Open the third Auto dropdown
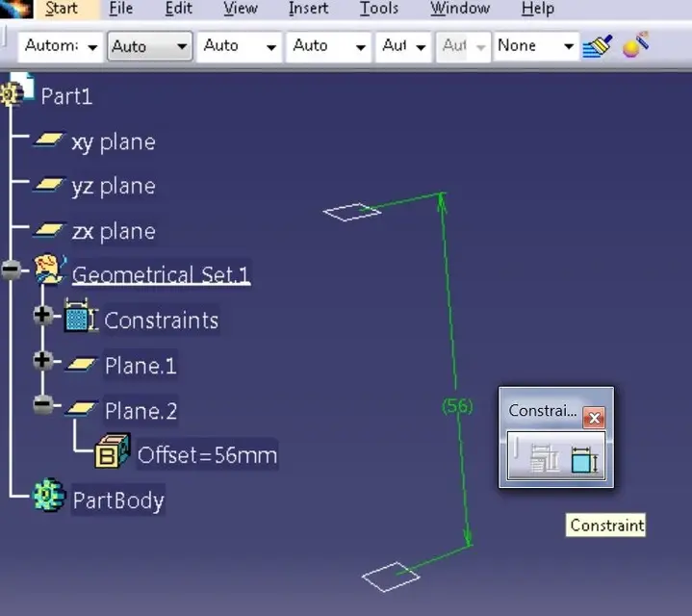 (240, 46)
